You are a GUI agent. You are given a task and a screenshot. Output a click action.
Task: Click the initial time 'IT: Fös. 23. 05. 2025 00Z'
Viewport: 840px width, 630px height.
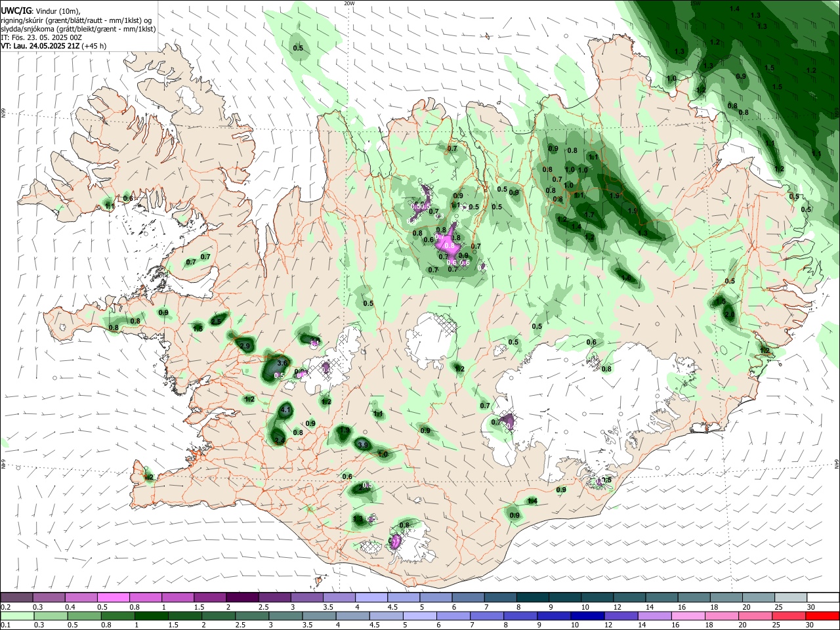pos(41,37)
